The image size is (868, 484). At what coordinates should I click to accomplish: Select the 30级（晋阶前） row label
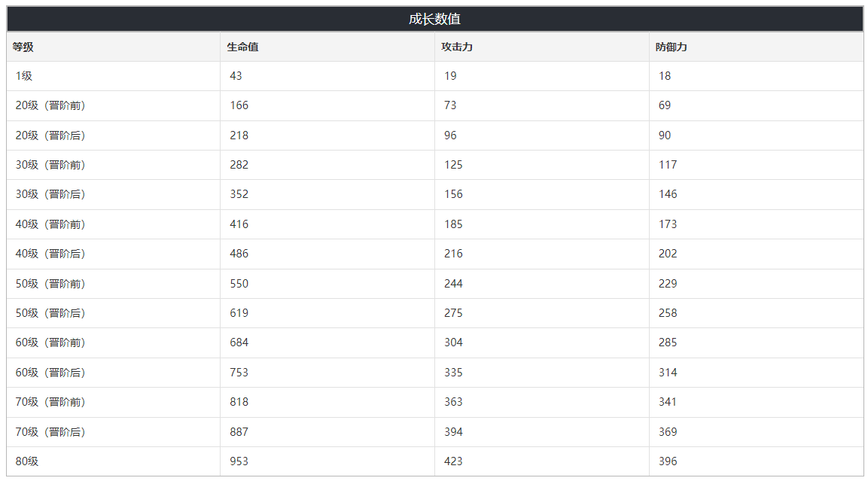pos(50,165)
